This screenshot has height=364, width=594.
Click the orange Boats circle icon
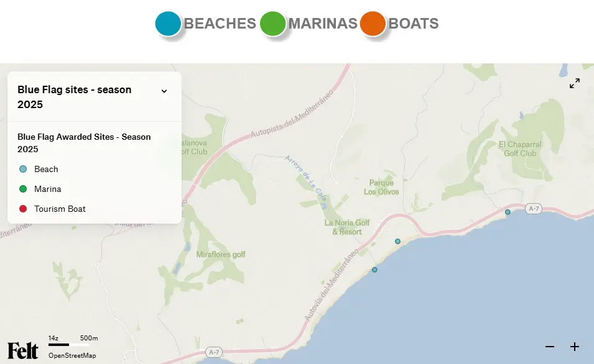coord(373,24)
